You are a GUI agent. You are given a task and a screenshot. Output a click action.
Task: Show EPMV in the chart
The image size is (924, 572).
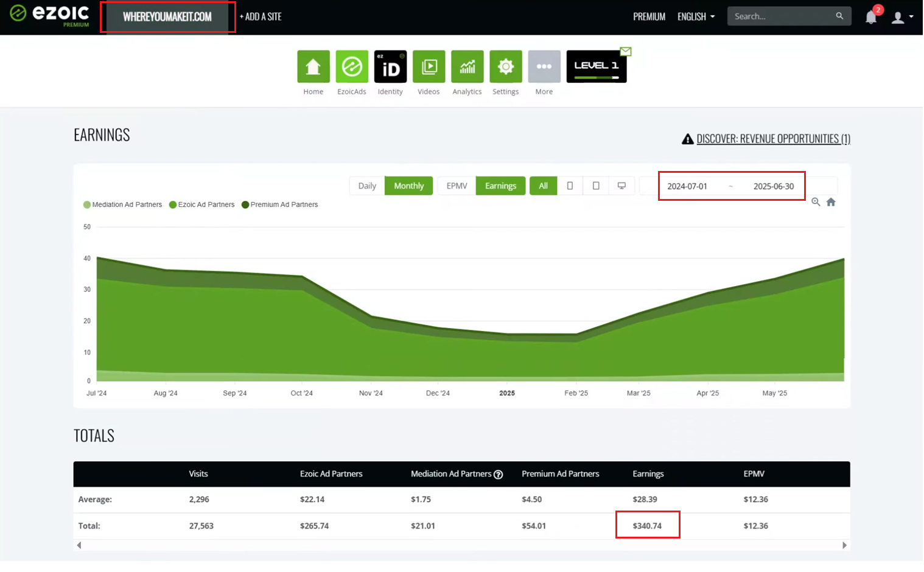coord(457,186)
